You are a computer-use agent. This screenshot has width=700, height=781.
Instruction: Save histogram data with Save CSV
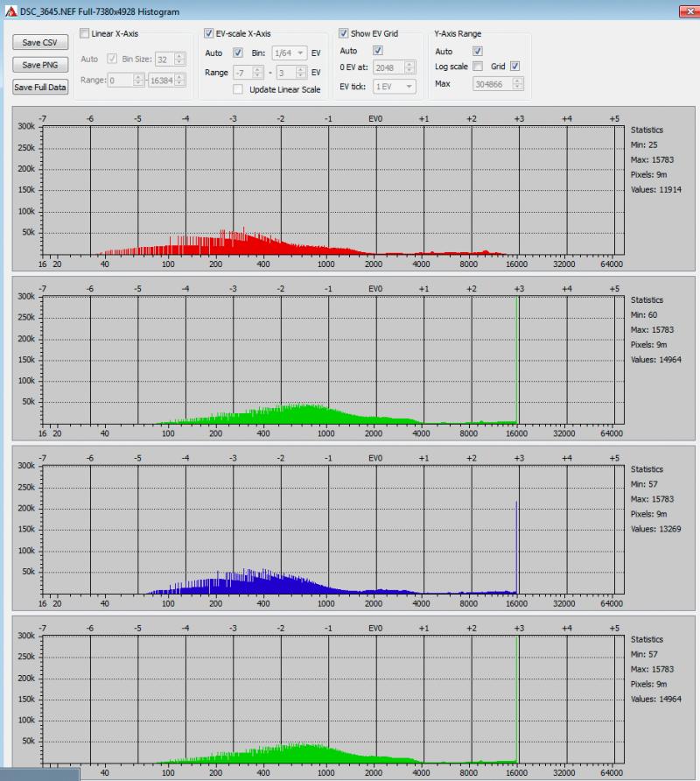pos(40,42)
